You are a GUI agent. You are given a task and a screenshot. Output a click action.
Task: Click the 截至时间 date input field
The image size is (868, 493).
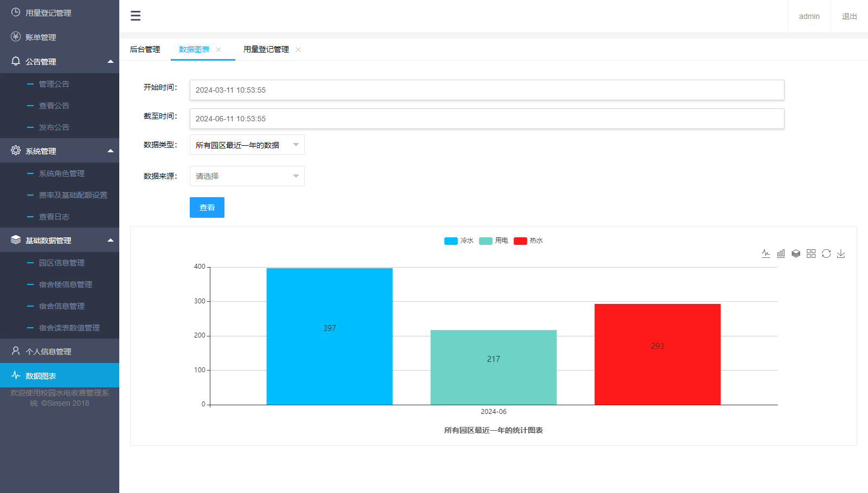(x=487, y=119)
